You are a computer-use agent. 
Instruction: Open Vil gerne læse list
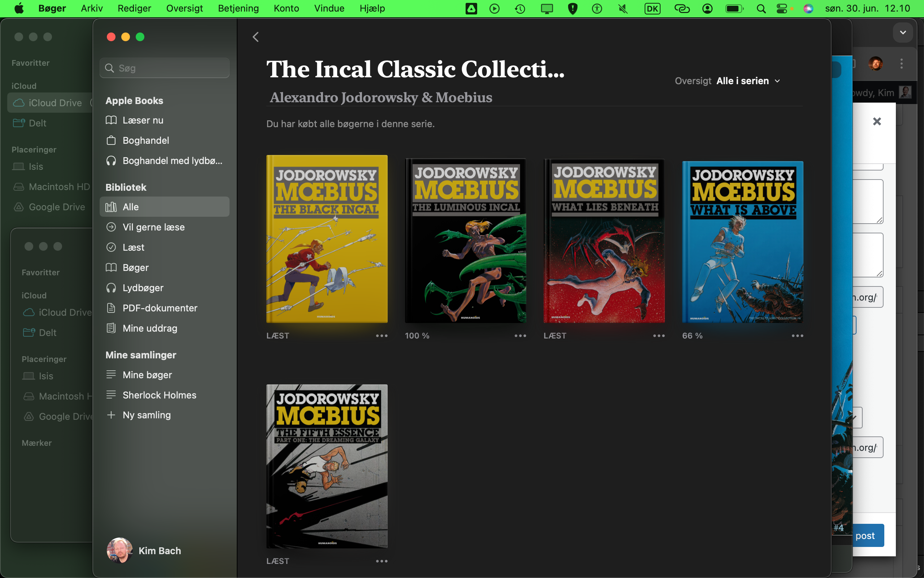coord(165,227)
